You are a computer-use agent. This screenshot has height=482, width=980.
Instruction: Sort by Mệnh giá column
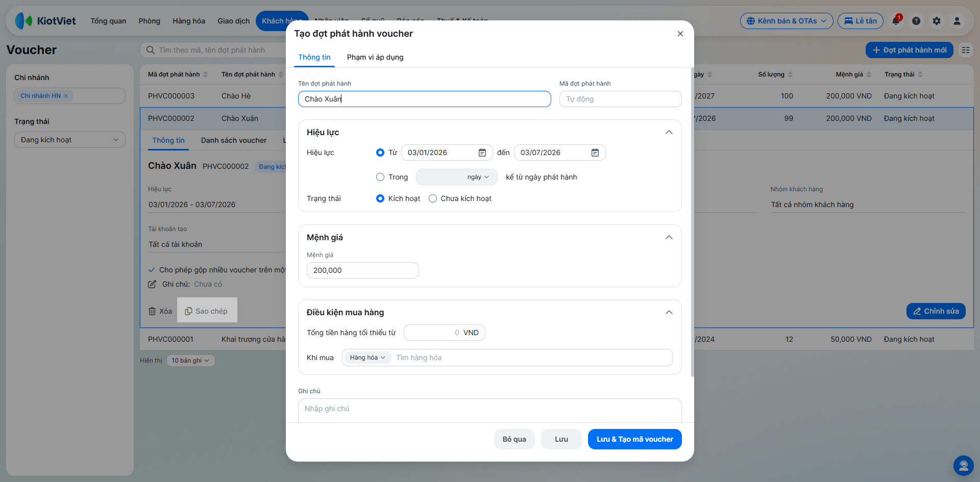pyautogui.click(x=853, y=74)
